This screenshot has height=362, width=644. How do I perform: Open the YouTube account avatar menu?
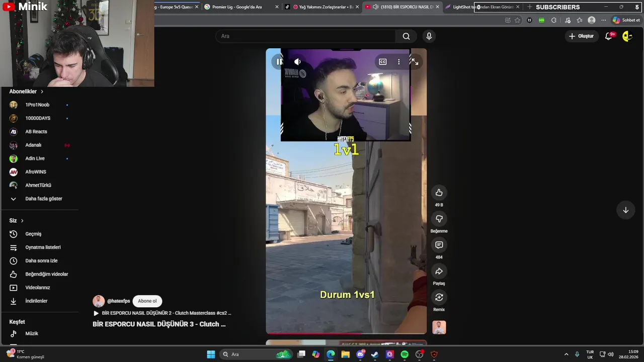point(627,36)
